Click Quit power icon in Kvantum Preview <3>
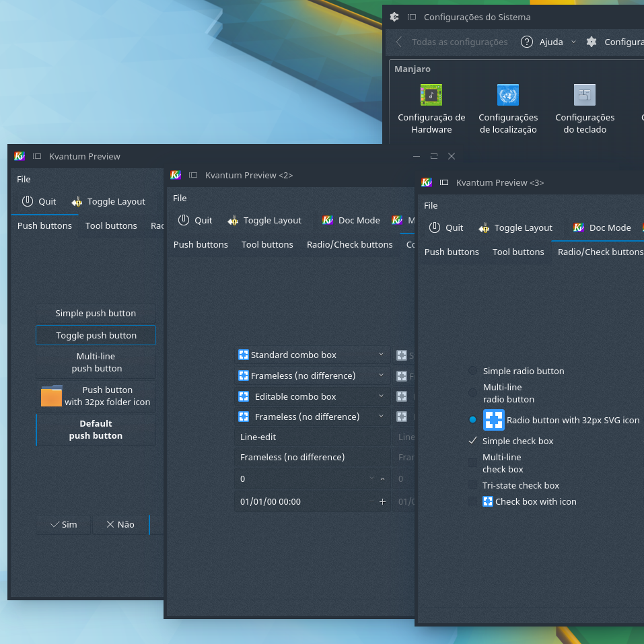 435,227
